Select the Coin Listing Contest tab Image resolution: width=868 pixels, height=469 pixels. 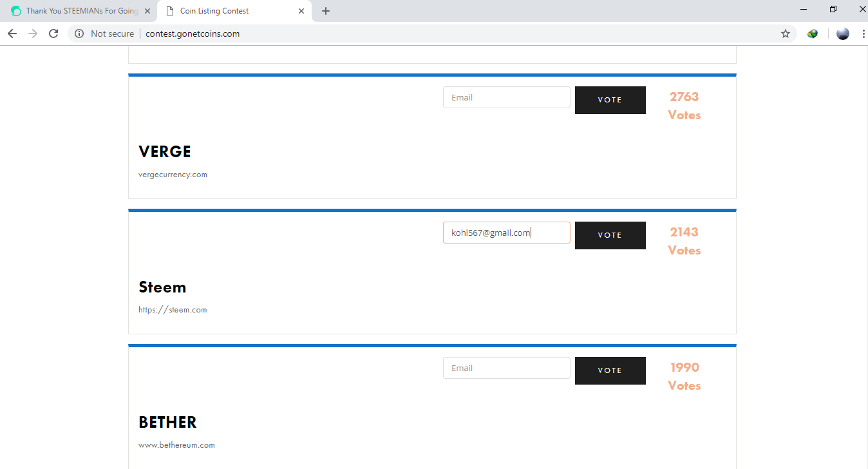pos(234,11)
